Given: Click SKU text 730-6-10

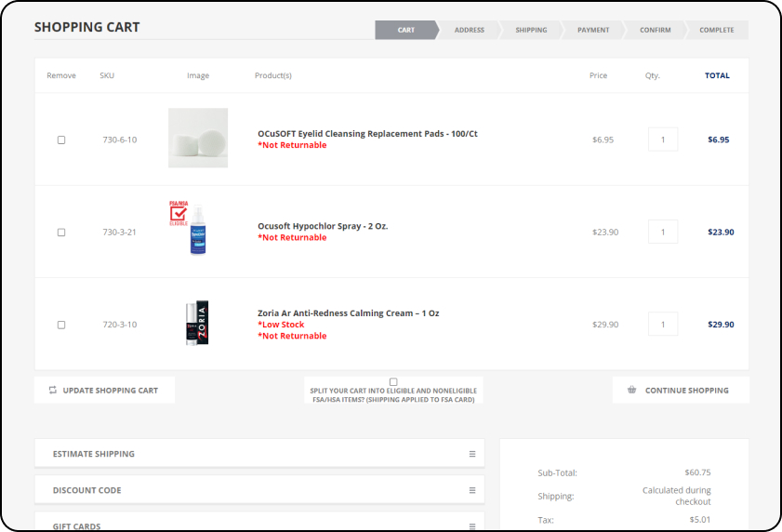Looking at the screenshot, I should point(120,140).
